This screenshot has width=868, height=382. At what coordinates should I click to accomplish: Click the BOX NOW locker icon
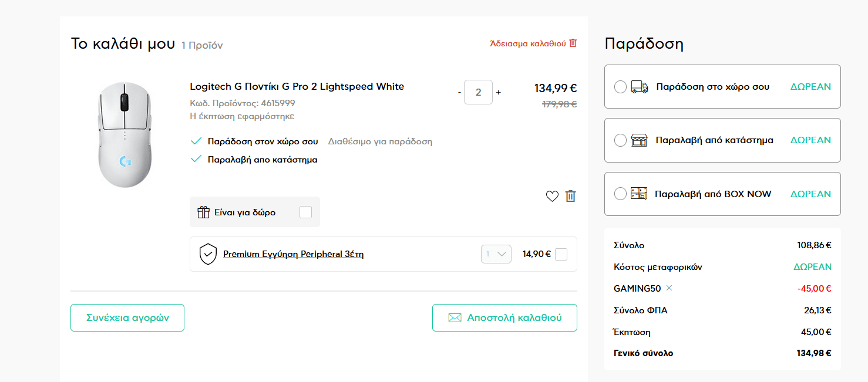click(x=638, y=194)
